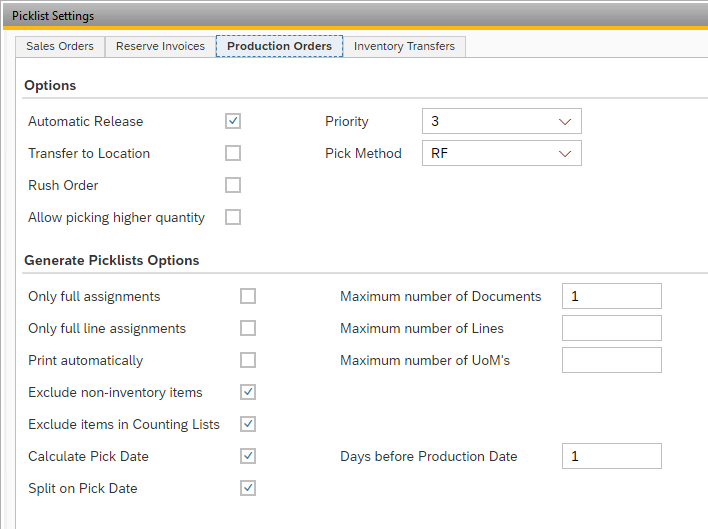708x529 pixels.
Task: Click the Days before Production Date field
Action: (x=611, y=456)
